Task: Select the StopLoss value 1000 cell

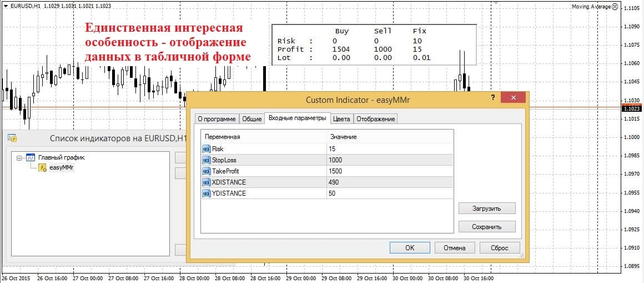Action: [390, 160]
